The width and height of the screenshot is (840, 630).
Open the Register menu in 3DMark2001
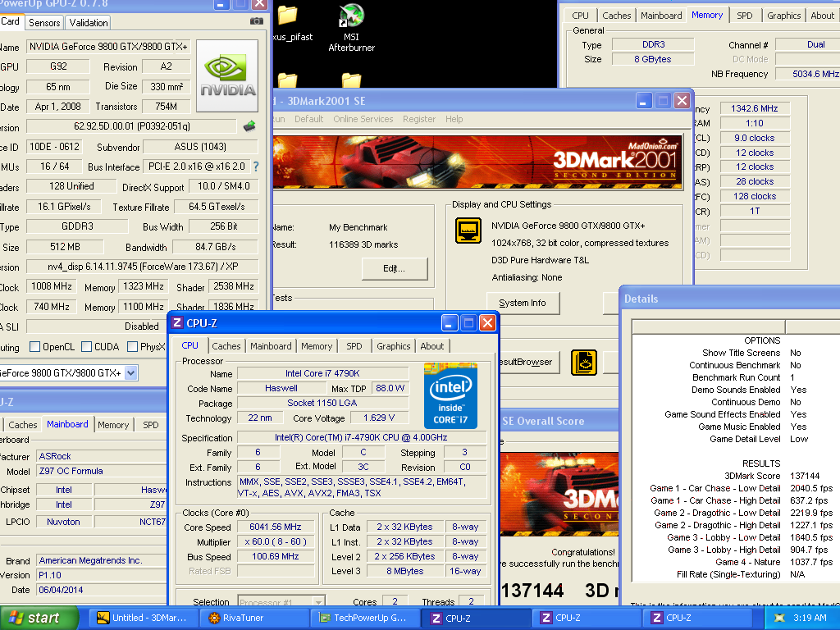click(x=419, y=119)
